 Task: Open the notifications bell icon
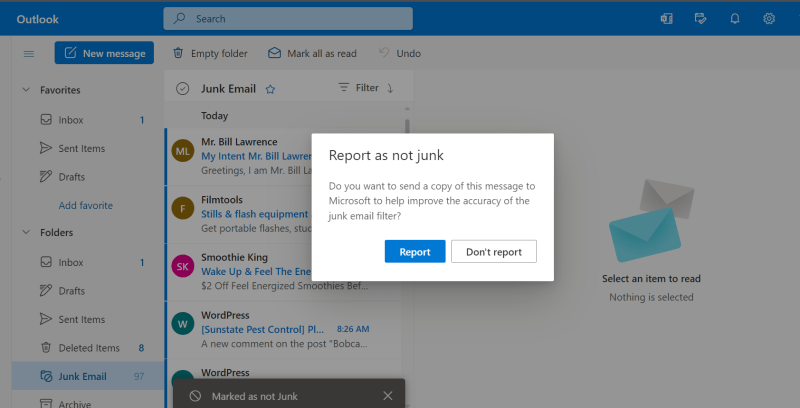[735, 18]
